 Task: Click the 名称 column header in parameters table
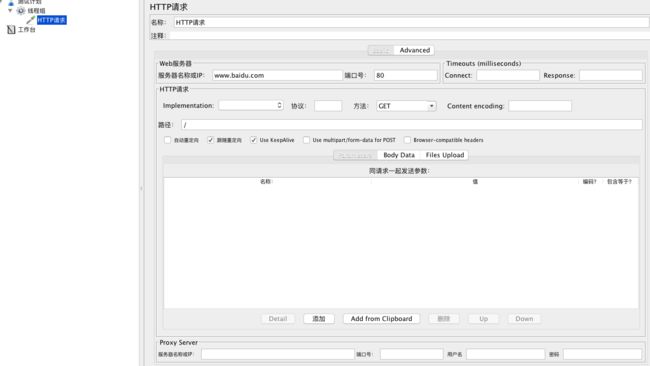click(x=267, y=182)
